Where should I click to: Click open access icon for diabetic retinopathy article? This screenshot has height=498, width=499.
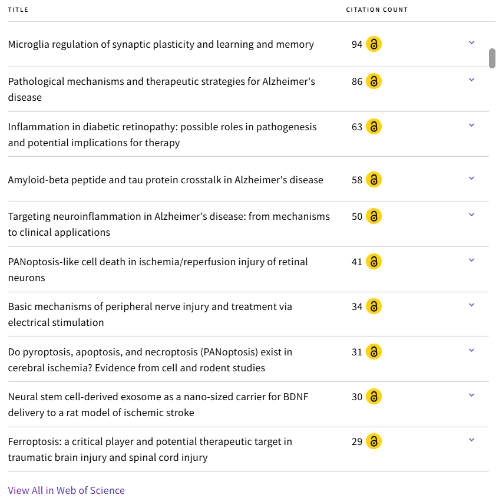pyautogui.click(x=374, y=127)
